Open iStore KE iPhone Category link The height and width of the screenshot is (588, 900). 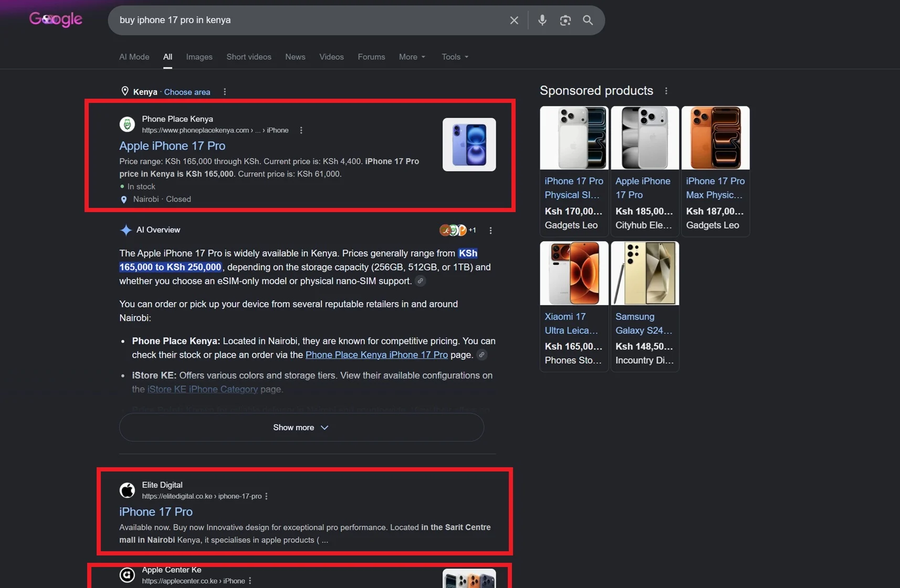click(x=203, y=389)
